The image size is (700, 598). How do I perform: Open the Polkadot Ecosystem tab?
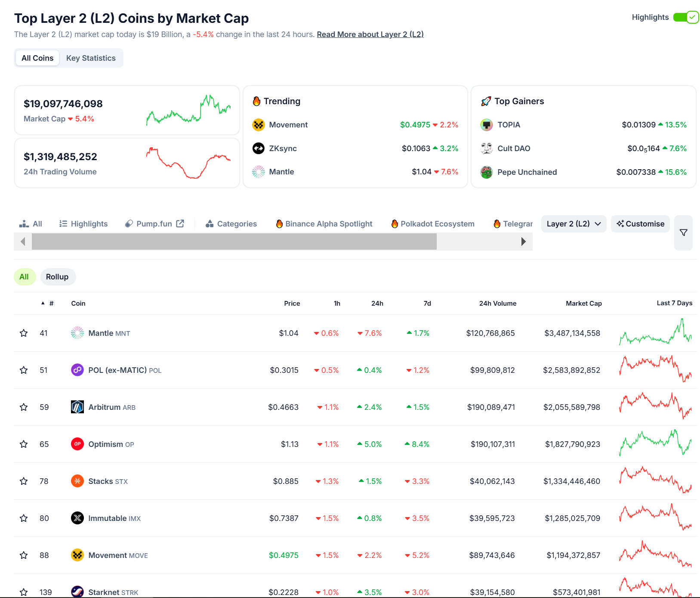coord(433,224)
